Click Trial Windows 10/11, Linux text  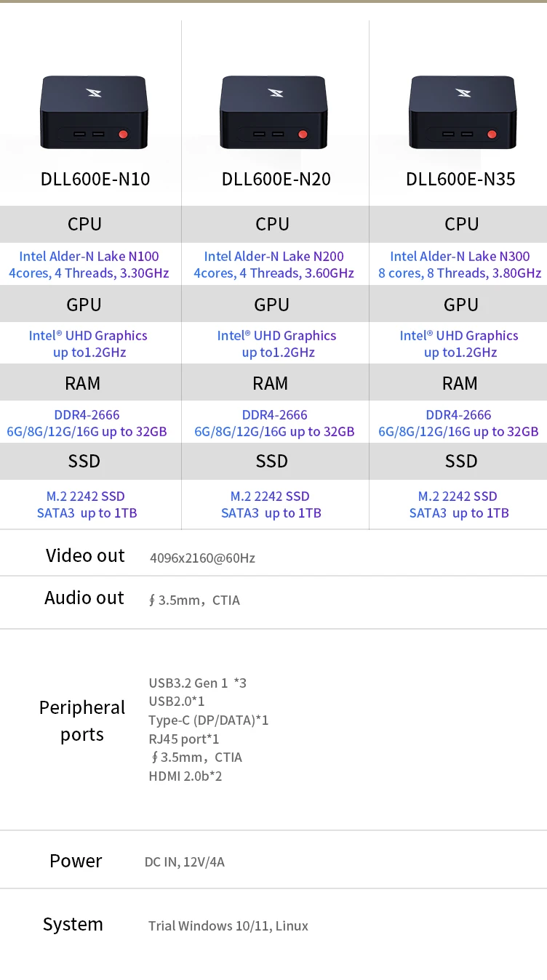pos(228,926)
